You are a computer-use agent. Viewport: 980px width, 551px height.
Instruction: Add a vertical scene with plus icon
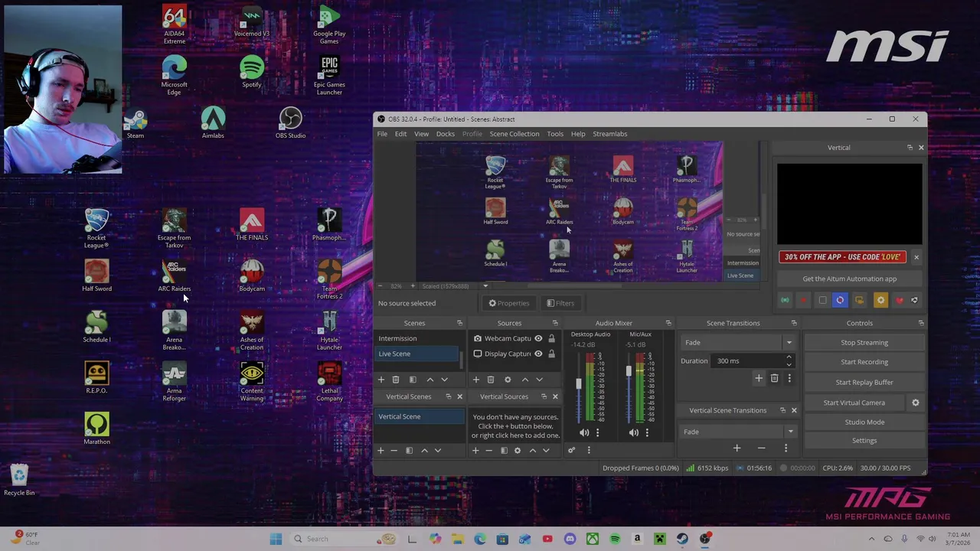pyautogui.click(x=381, y=450)
